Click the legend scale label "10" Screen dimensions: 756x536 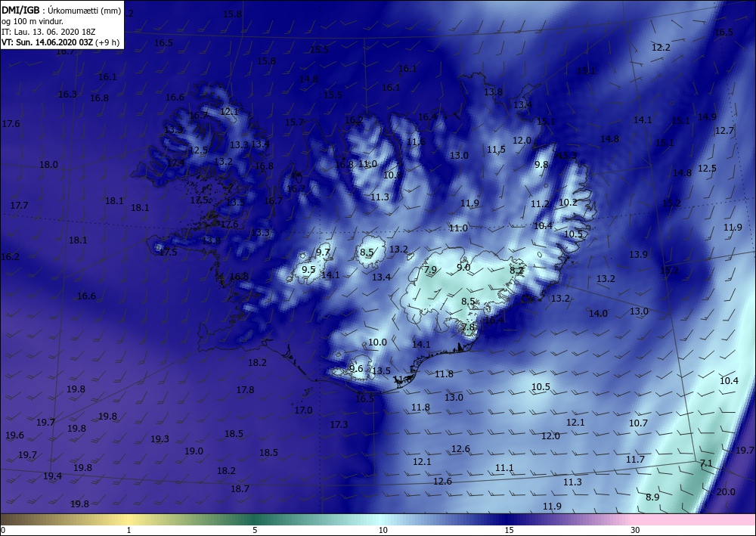(383, 530)
